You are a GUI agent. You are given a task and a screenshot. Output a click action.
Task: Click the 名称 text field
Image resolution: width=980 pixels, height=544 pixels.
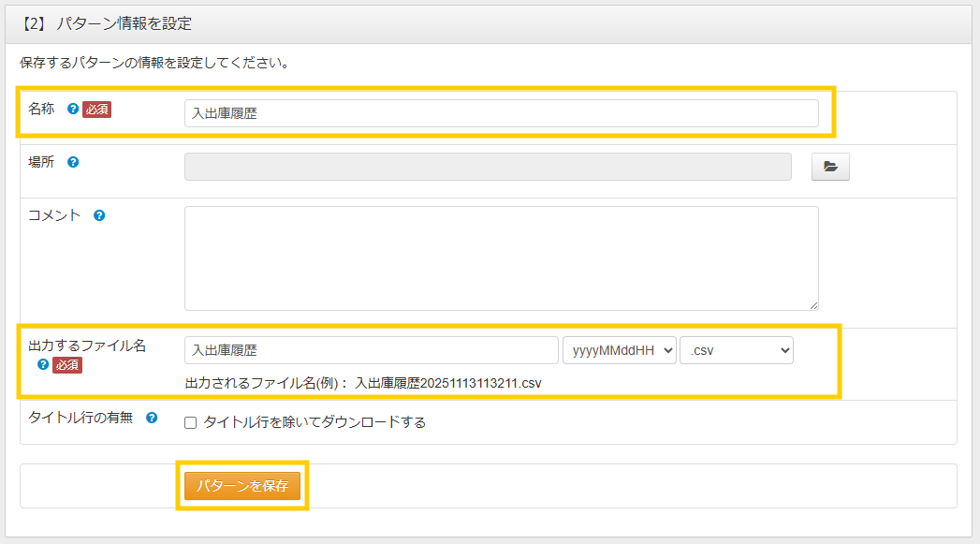501,113
